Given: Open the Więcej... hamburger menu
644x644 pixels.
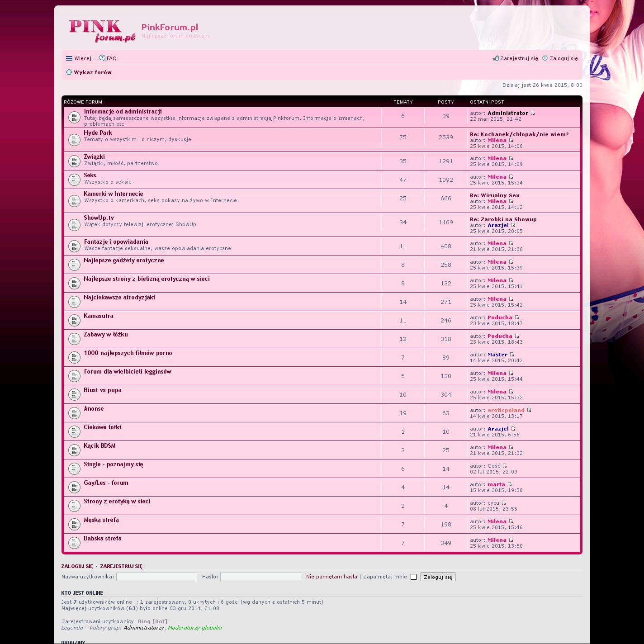Looking at the screenshot, I should click(80, 58).
